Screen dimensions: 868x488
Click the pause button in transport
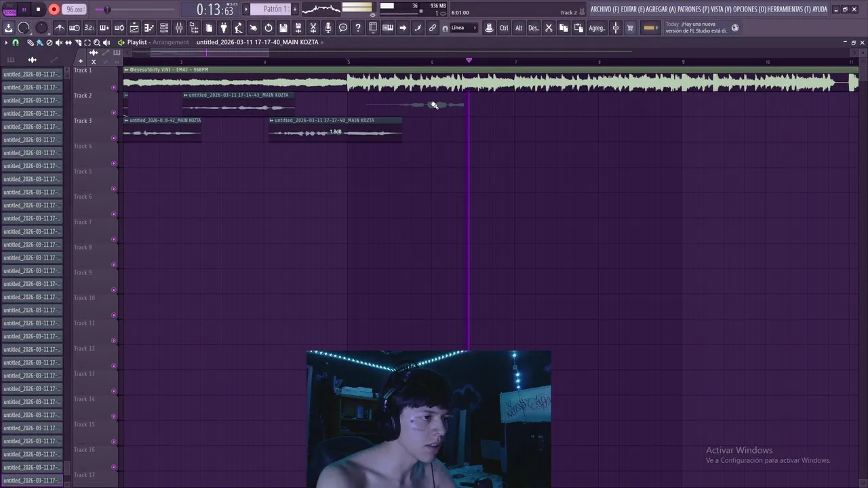[24, 9]
